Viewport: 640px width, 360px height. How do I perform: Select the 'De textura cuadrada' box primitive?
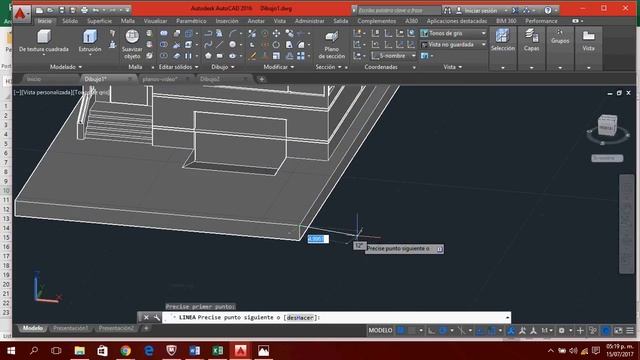click(x=44, y=41)
